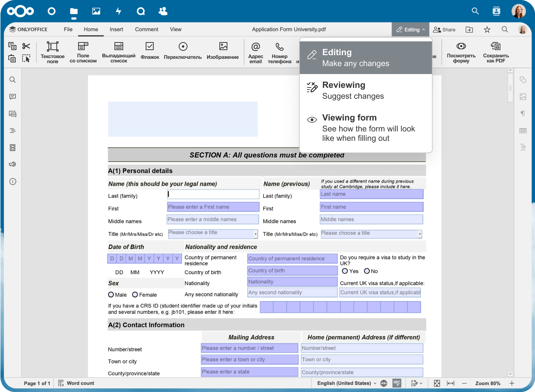Select the Female radio button

click(x=135, y=295)
